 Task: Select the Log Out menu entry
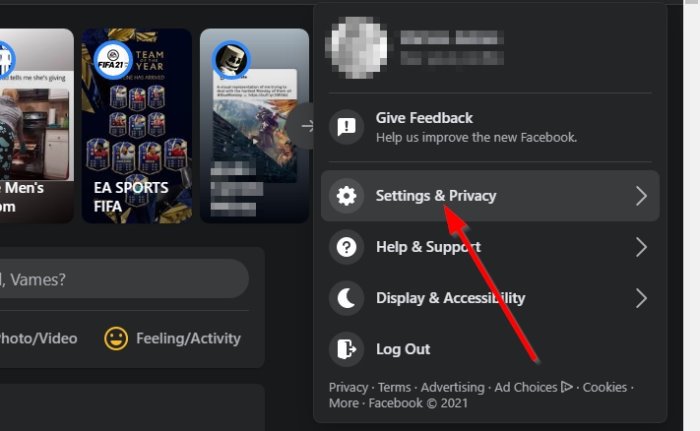490,349
